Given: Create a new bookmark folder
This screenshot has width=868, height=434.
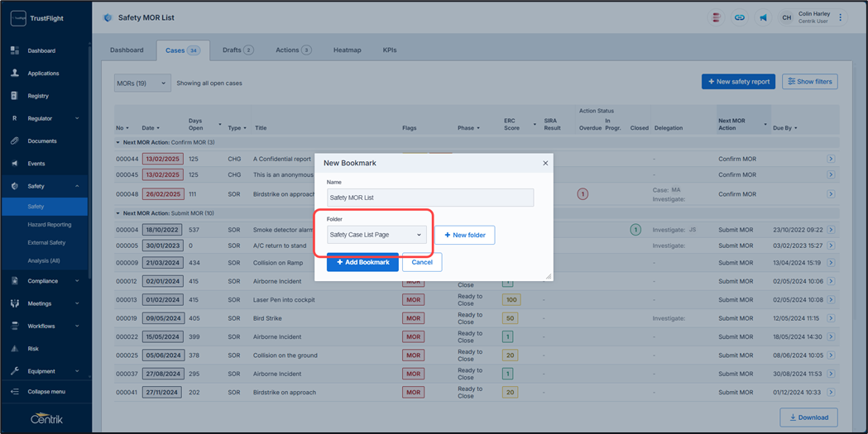Looking at the screenshot, I should pos(465,235).
